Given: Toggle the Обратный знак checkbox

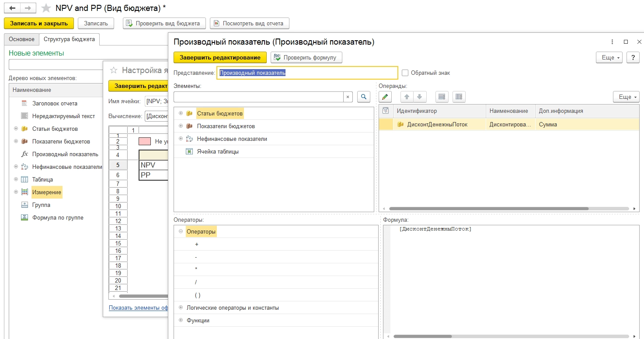Looking at the screenshot, I should tap(405, 73).
